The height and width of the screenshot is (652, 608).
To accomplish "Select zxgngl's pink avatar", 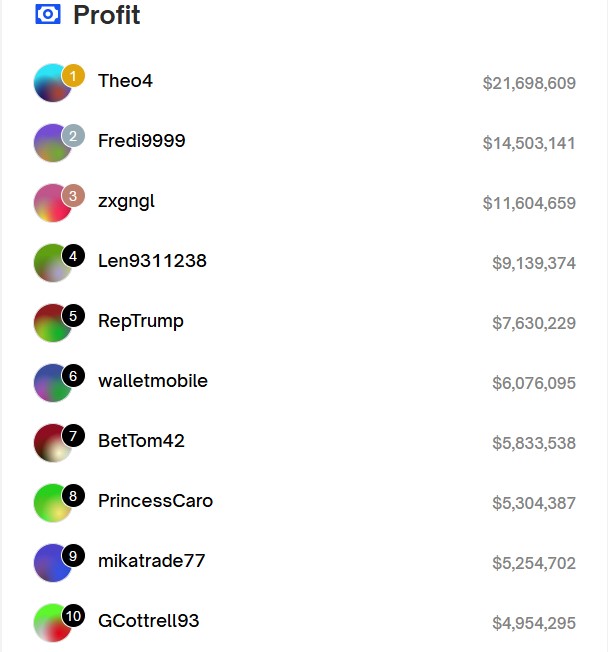I will 52,203.
